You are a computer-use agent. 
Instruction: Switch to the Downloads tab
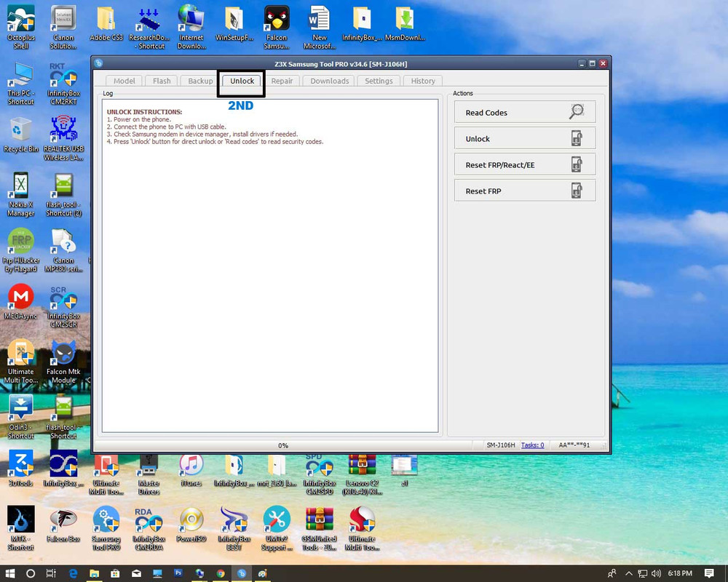point(329,81)
